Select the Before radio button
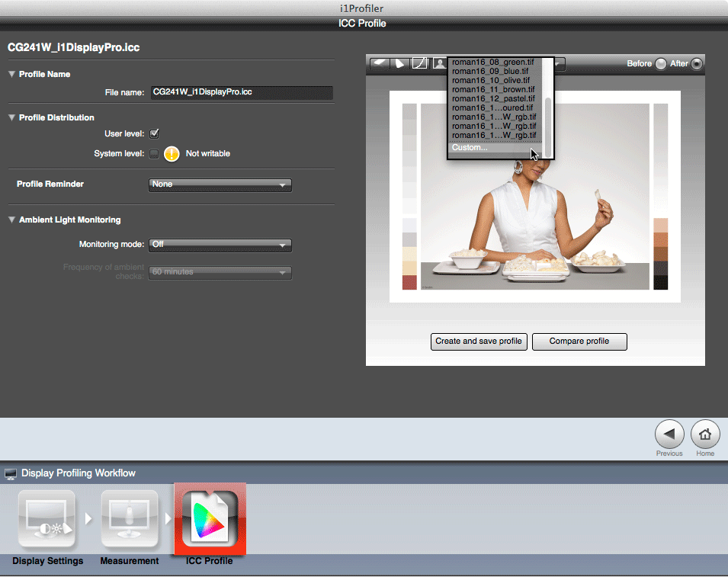The width and height of the screenshot is (728, 577). click(x=661, y=64)
